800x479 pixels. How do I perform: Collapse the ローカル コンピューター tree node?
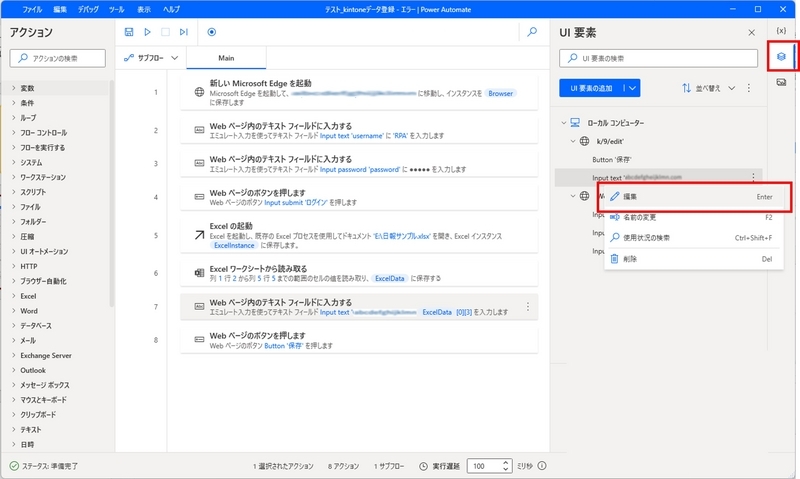[x=564, y=122]
